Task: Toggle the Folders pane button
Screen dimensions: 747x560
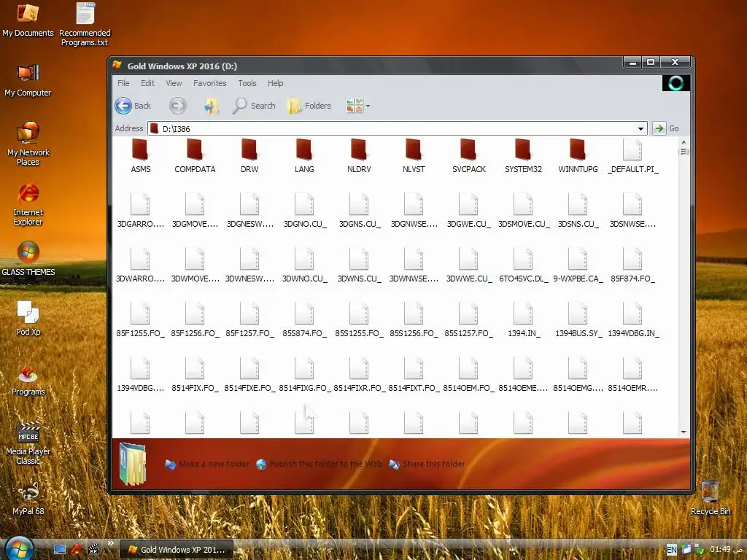Action: pos(309,106)
